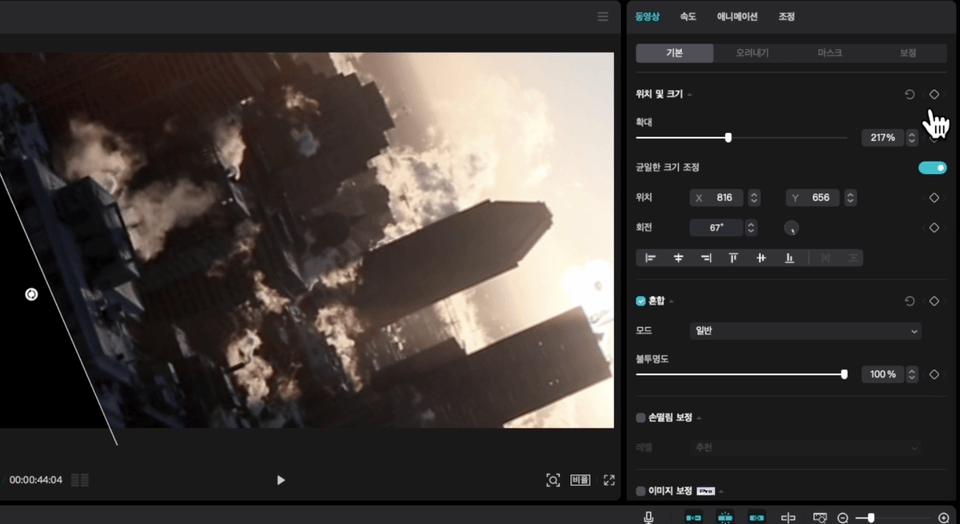Click the Y position stepper arrows

coord(850,198)
